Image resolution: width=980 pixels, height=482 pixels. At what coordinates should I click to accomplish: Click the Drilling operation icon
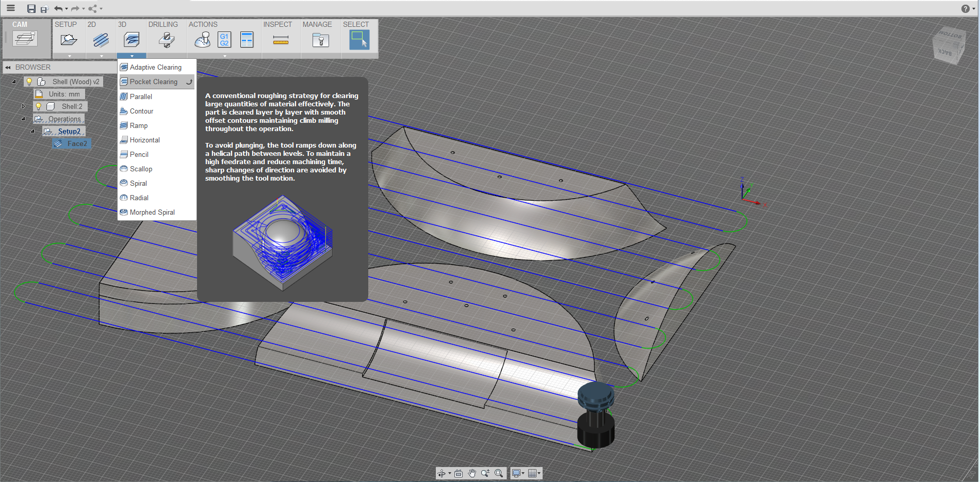(166, 40)
